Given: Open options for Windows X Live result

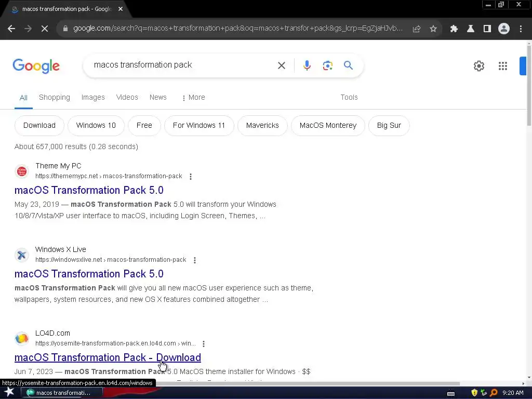Looking at the screenshot, I should coord(195,260).
